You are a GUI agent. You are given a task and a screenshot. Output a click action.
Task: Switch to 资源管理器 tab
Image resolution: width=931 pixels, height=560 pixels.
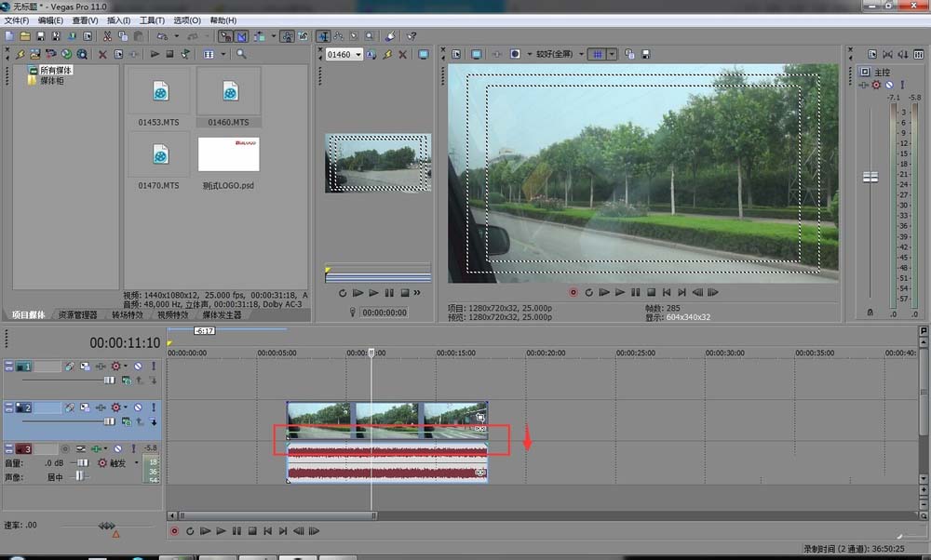click(x=78, y=315)
